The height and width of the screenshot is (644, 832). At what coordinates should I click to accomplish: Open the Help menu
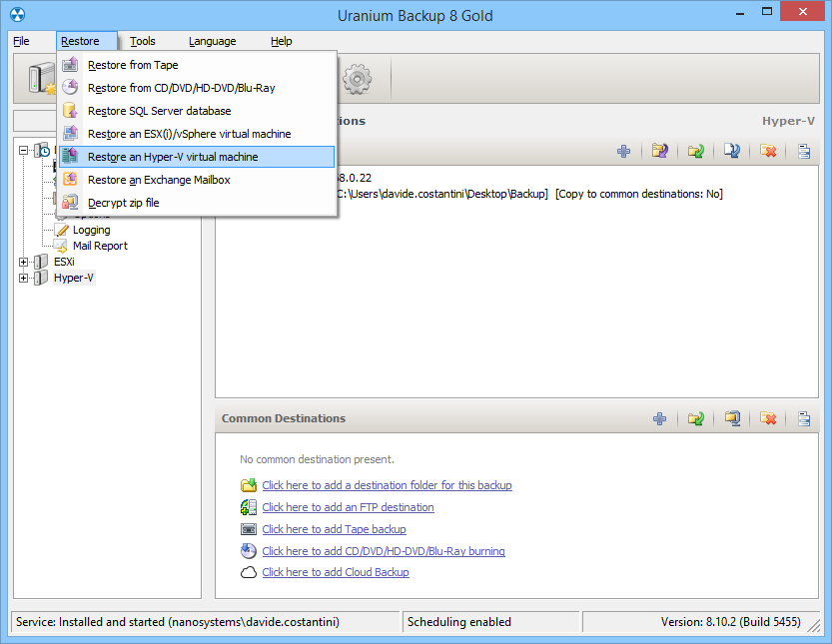point(282,41)
